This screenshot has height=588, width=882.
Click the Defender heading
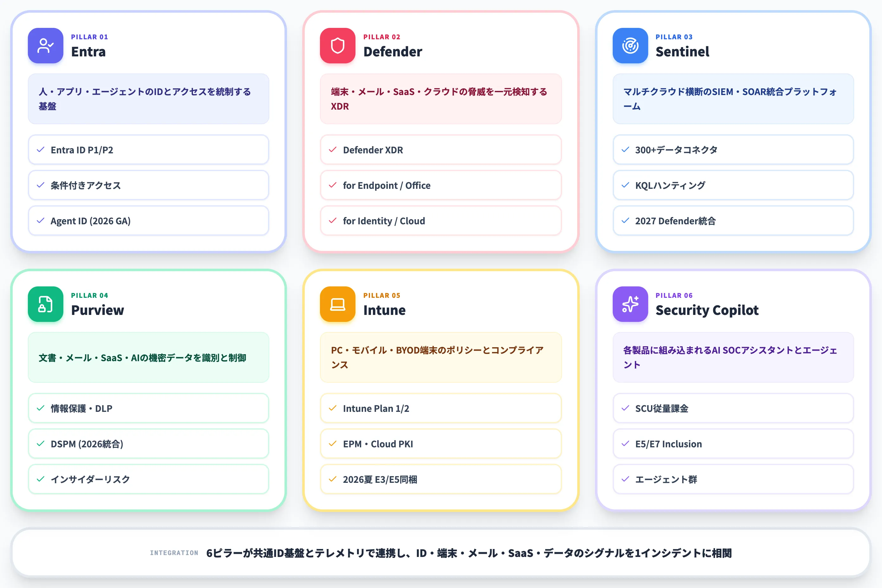(x=393, y=52)
